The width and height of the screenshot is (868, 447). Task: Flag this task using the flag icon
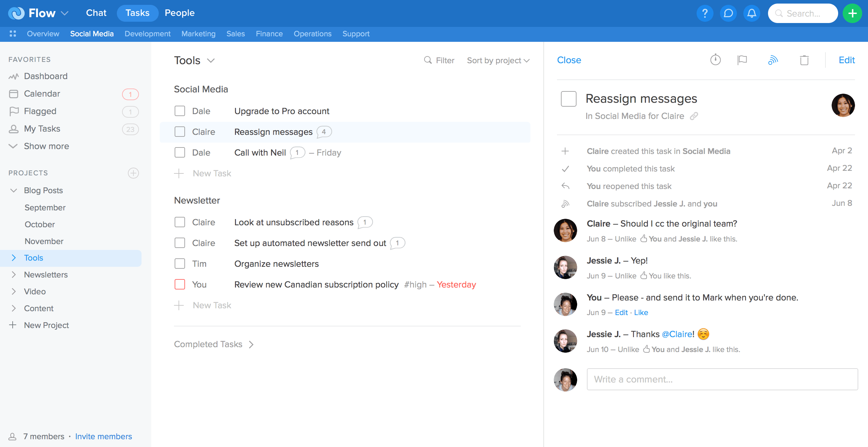tap(742, 60)
